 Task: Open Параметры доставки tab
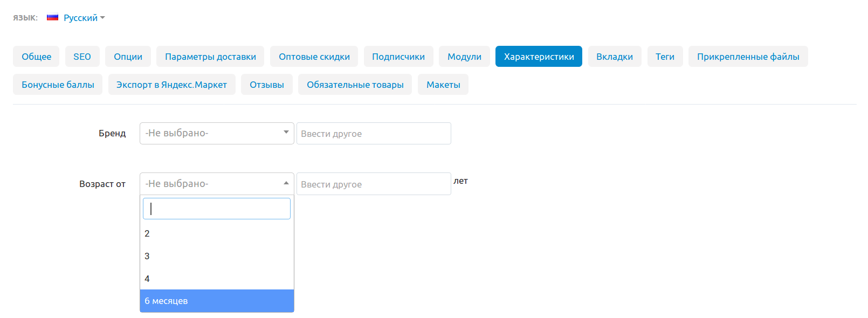(210, 57)
